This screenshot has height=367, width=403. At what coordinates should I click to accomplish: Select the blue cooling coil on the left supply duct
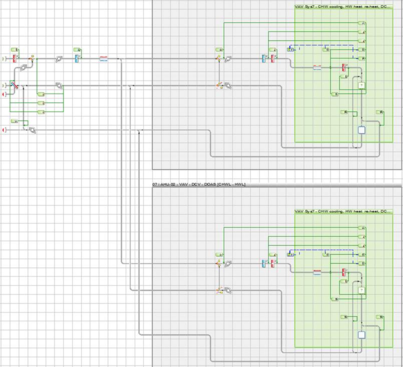(x=77, y=59)
